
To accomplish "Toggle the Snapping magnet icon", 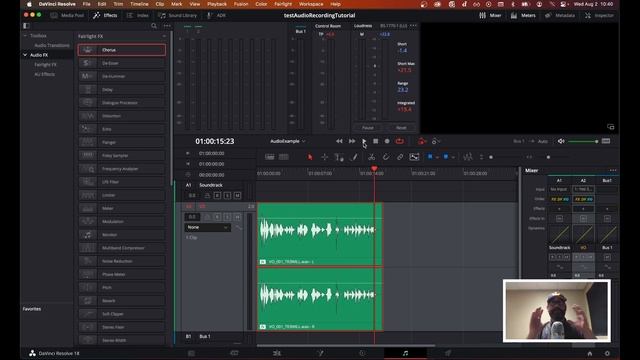I will pos(386,157).
